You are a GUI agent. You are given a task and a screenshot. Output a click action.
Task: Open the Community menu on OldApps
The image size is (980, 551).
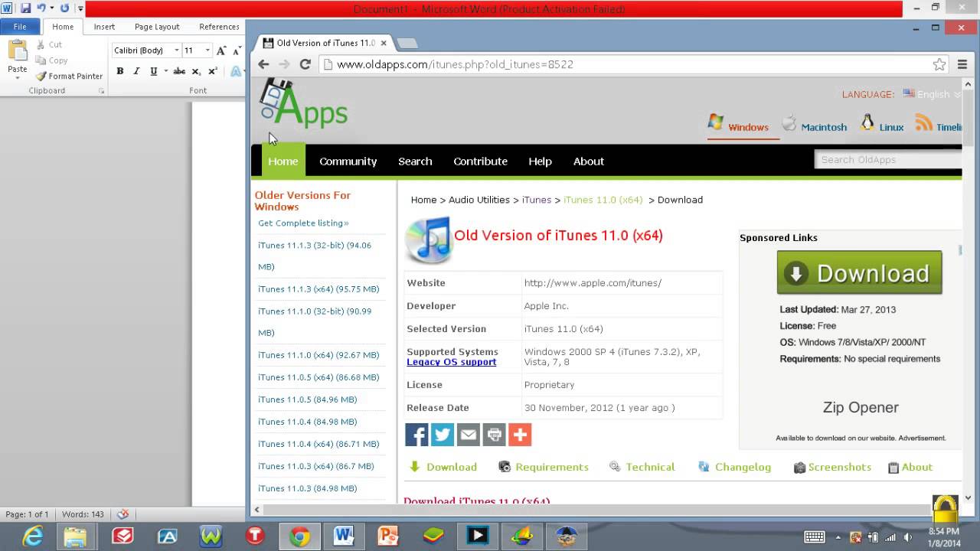(348, 161)
